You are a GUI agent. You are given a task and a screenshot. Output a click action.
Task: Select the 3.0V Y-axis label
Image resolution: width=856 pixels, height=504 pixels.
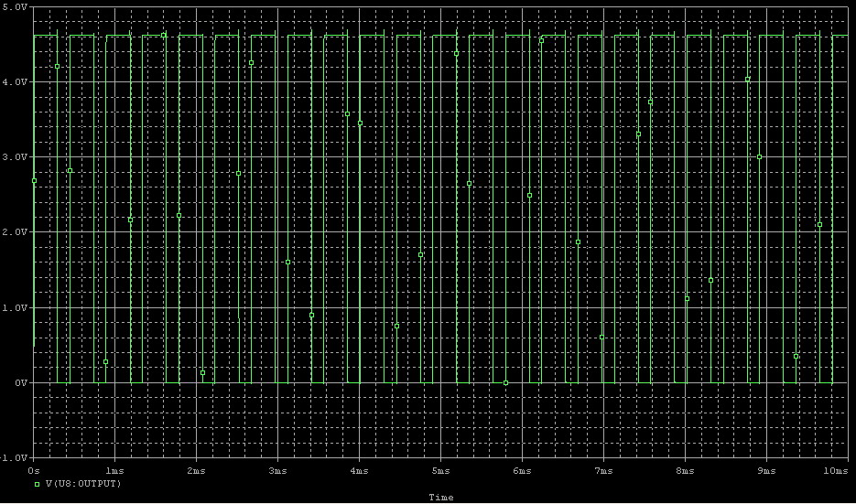pyautogui.click(x=15, y=157)
